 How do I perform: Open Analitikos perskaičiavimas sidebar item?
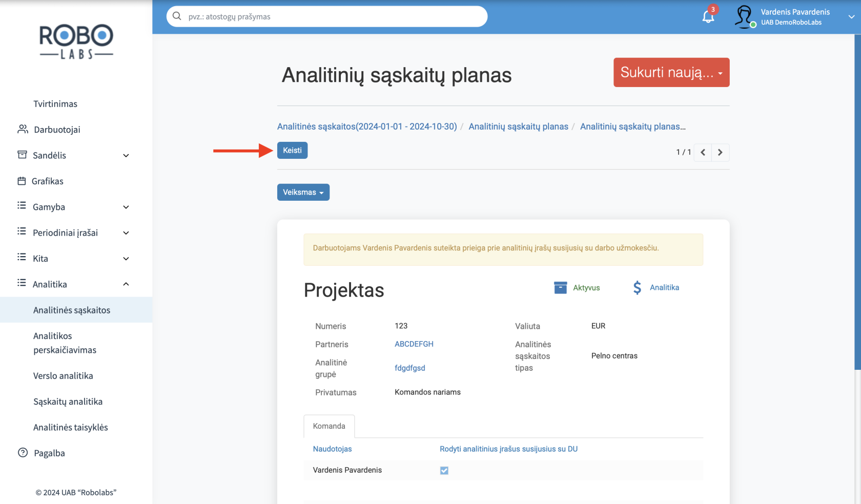(x=65, y=343)
